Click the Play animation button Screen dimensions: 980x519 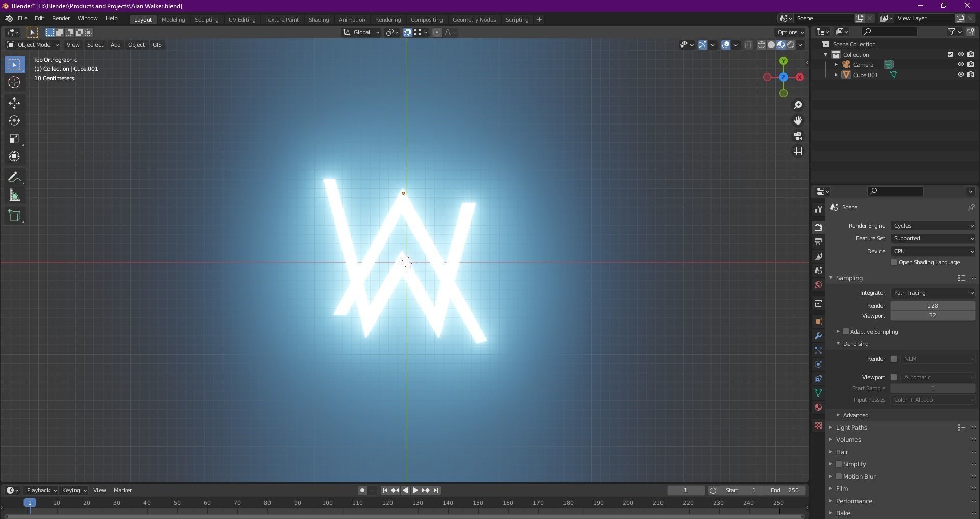415,490
